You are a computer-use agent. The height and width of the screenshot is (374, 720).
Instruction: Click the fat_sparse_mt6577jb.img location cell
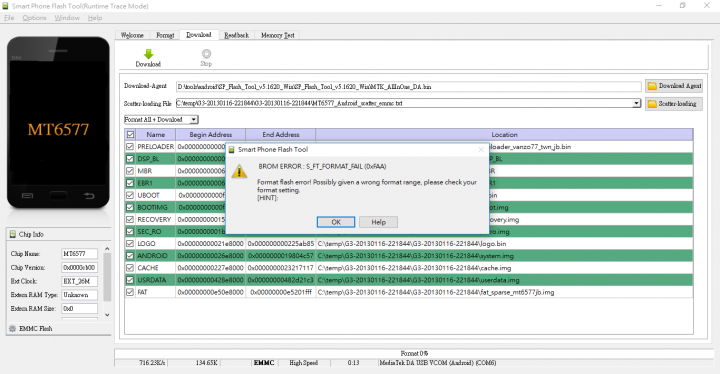click(504, 292)
